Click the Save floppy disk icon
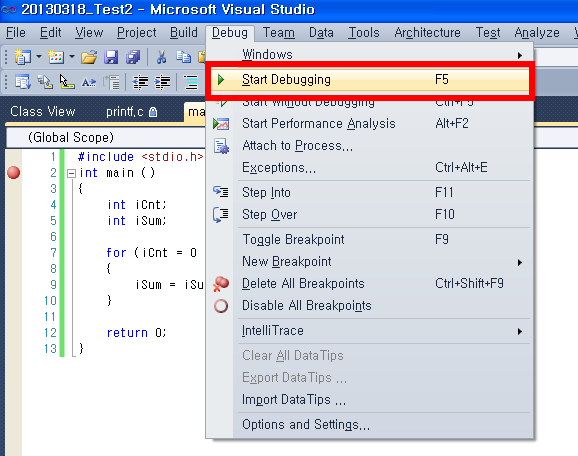This screenshot has height=456, width=578. [111, 57]
